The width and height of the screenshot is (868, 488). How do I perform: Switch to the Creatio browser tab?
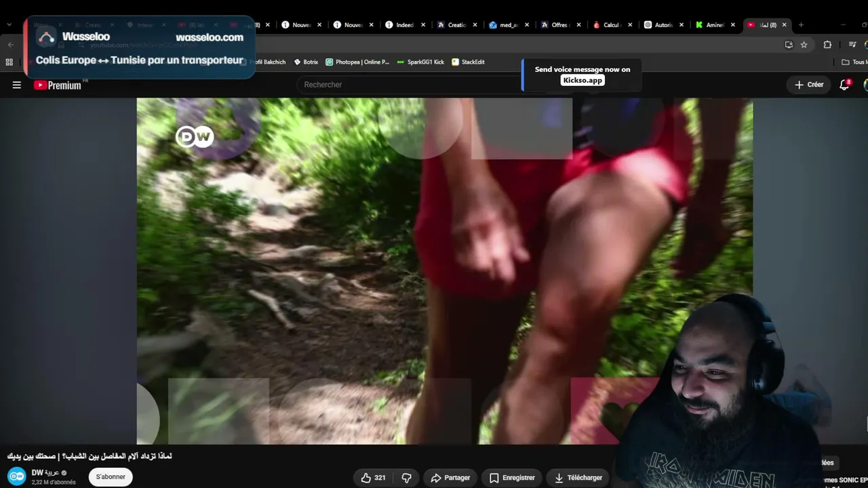[456, 25]
